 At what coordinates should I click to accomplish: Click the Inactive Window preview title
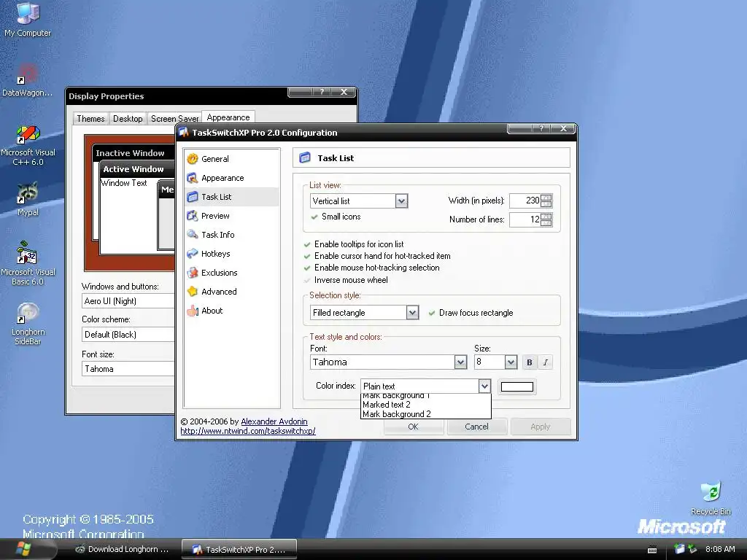point(130,153)
